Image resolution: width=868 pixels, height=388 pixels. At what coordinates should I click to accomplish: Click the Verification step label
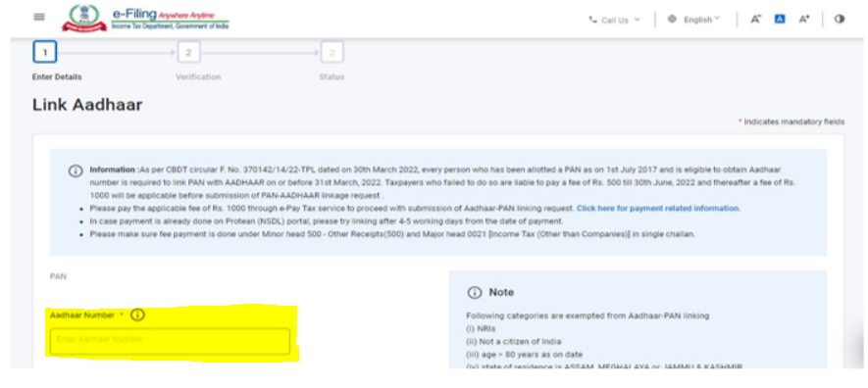pos(198,76)
